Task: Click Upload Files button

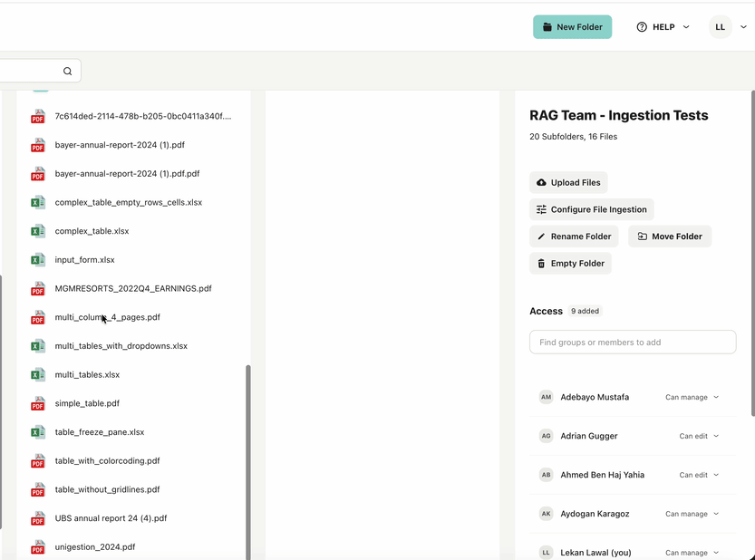Action: (x=568, y=182)
